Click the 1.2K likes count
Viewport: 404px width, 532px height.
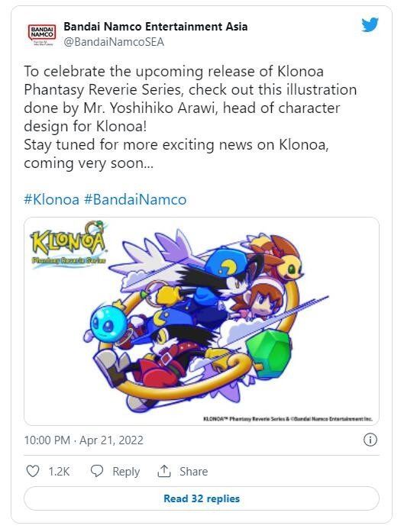[59, 471]
